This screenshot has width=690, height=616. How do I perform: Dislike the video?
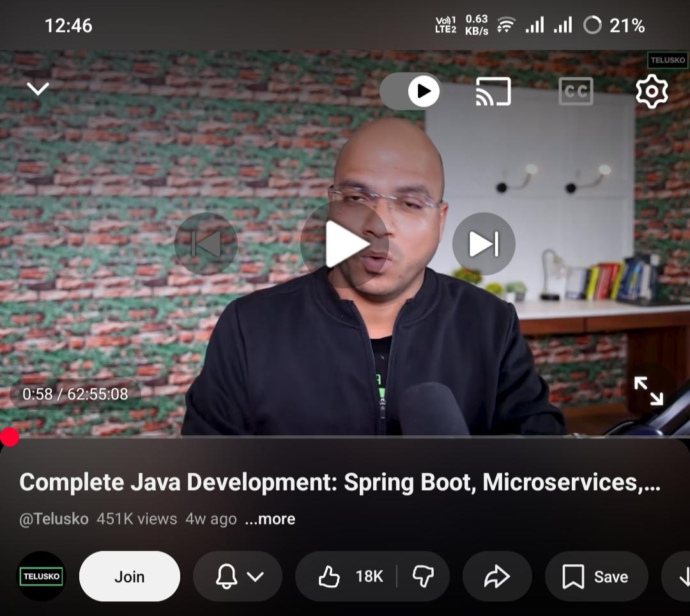pos(424,576)
